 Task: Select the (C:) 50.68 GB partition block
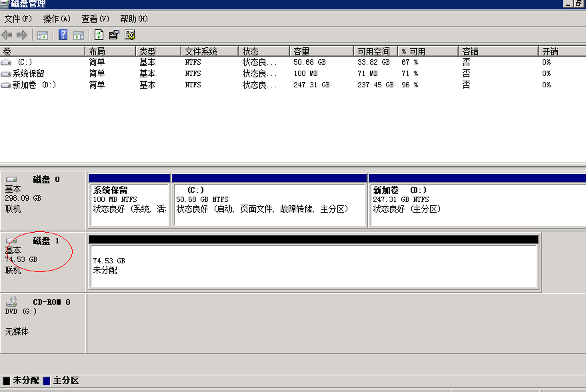click(269, 200)
